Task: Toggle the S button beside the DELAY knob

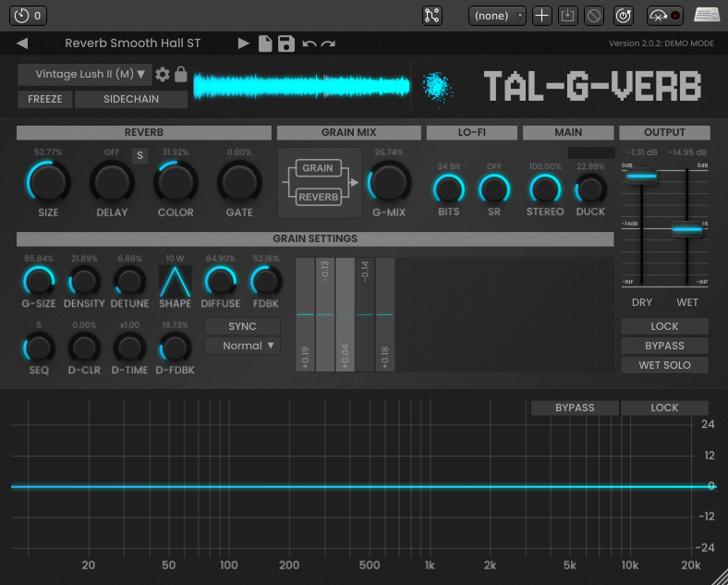Action: 140,155
